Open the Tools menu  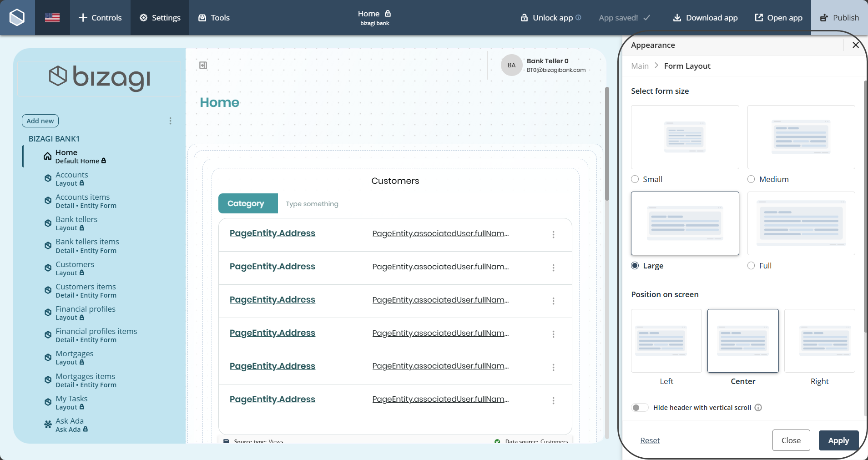click(214, 18)
